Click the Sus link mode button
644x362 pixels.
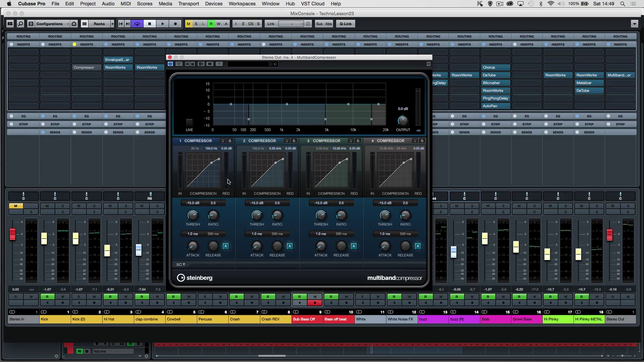319,24
